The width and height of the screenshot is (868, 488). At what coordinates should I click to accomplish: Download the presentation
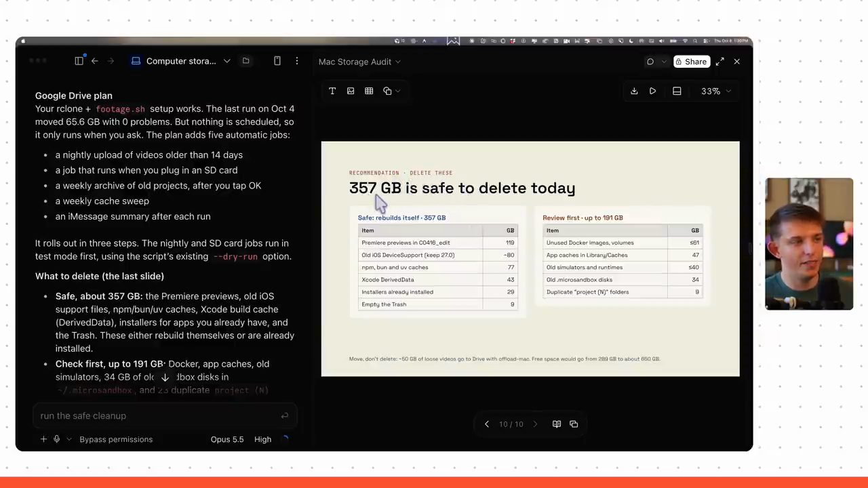coord(634,91)
